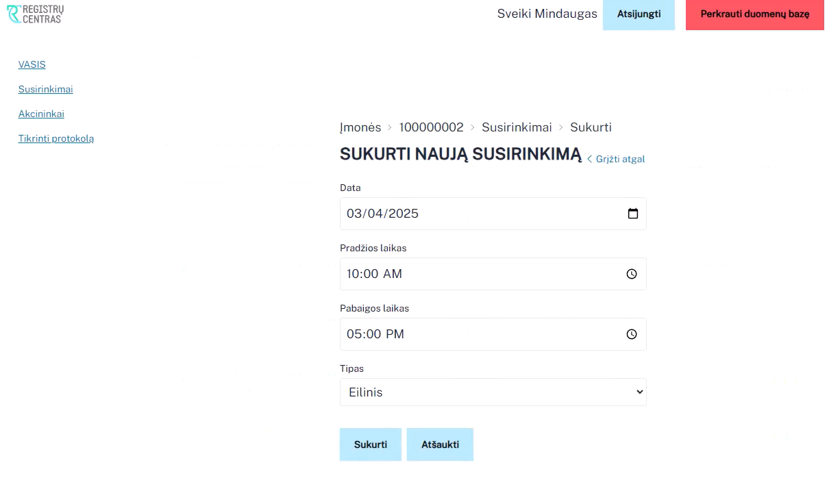Viewport: 827px width, 504px height.
Task: Click the Tipas label
Action: click(x=352, y=368)
